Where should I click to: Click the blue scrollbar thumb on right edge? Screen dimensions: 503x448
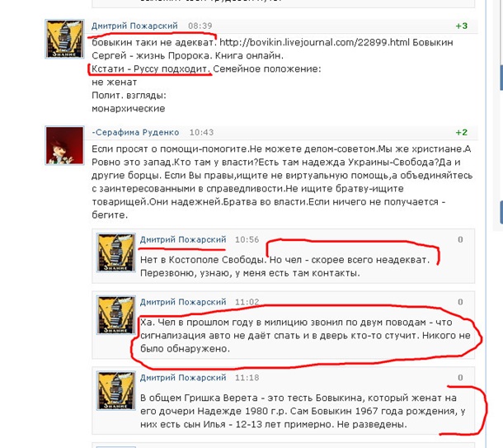coord(501,77)
